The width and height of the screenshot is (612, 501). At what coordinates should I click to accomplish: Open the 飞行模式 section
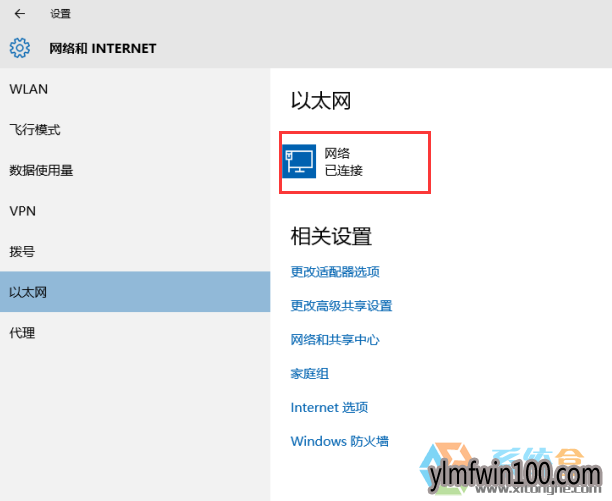[x=135, y=130]
